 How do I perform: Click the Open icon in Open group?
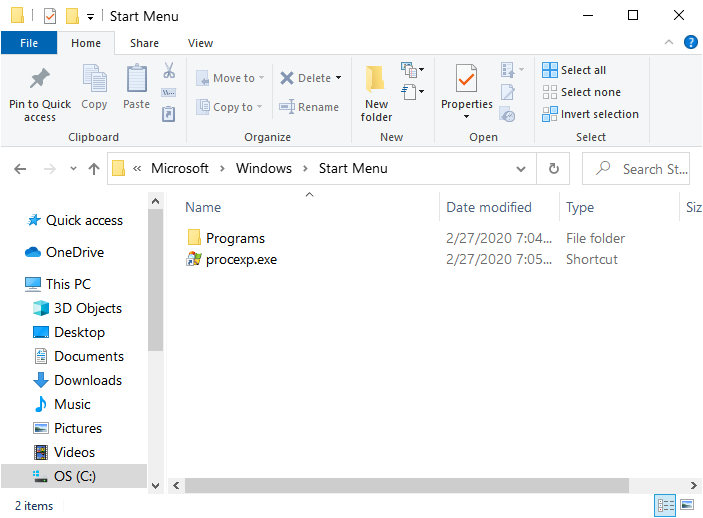tap(508, 70)
